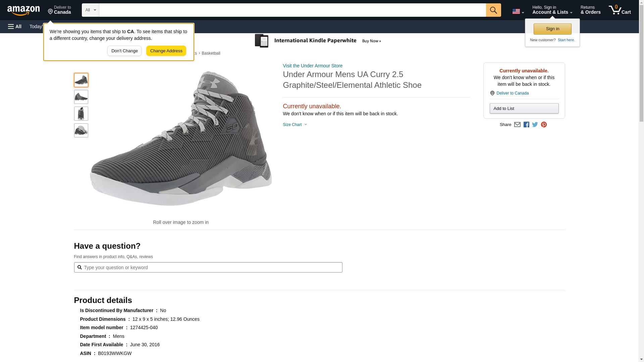Screen dimensions: 644x362
Task: Select the fourth shoe thumbnail
Action: coord(81,130)
